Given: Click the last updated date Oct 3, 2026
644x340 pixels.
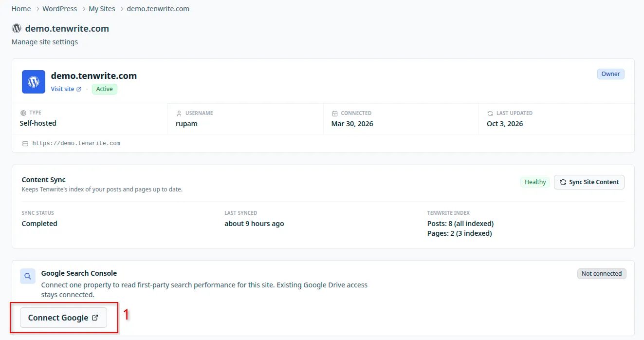Looking at the screenshot, I should tap(505, 124).
